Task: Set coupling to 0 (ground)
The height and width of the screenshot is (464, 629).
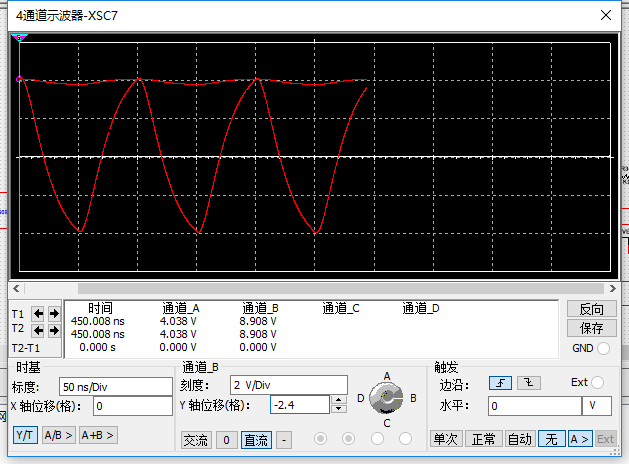Action: [x=226, y=440]
